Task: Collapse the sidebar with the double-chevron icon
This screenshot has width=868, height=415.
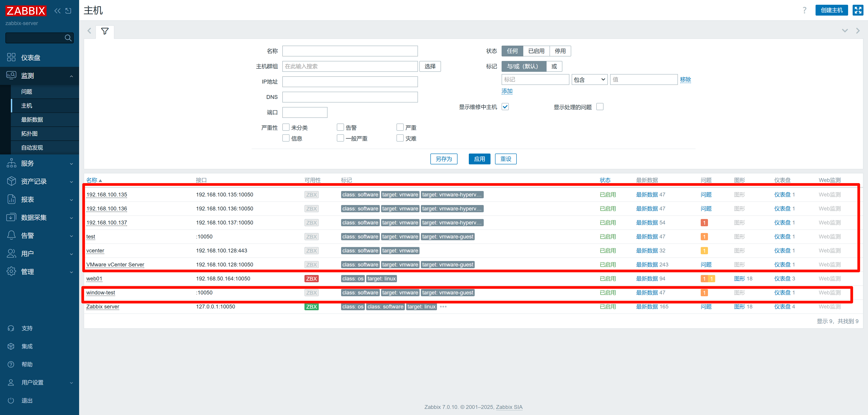Action: click(58, 11)
